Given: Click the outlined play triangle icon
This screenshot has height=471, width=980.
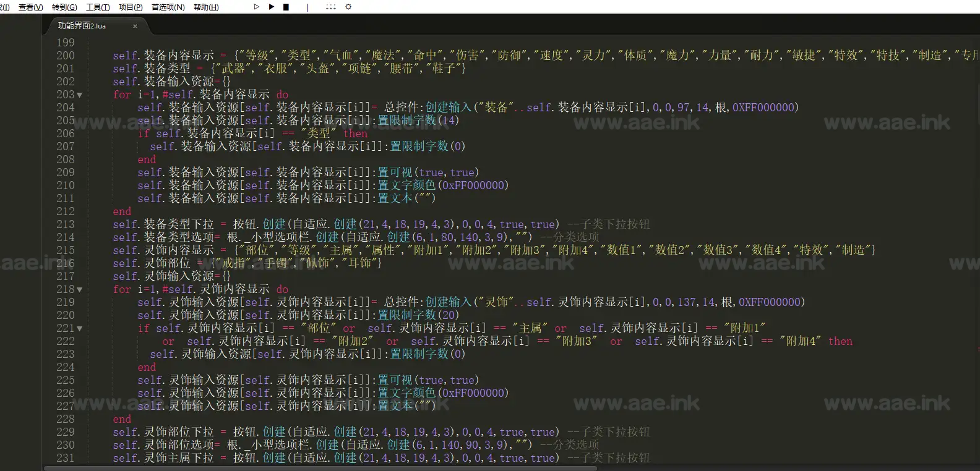Looking at the screenshot, I should point(256,7).
